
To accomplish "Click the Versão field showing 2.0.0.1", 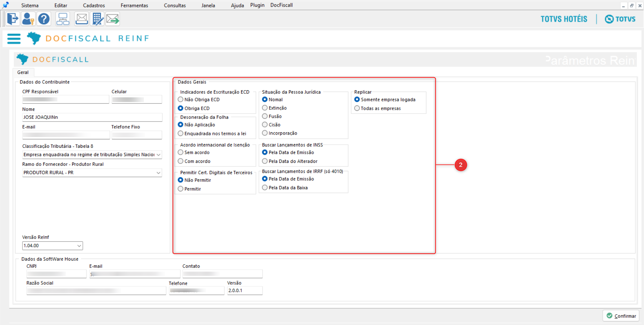I will pyautogui.click(x=245, y=291).
